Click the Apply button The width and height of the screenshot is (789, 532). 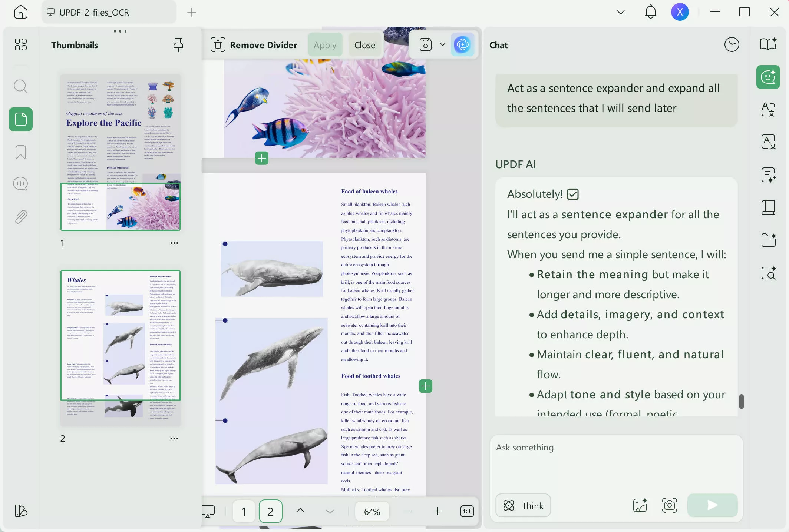[x=325, y=45]
